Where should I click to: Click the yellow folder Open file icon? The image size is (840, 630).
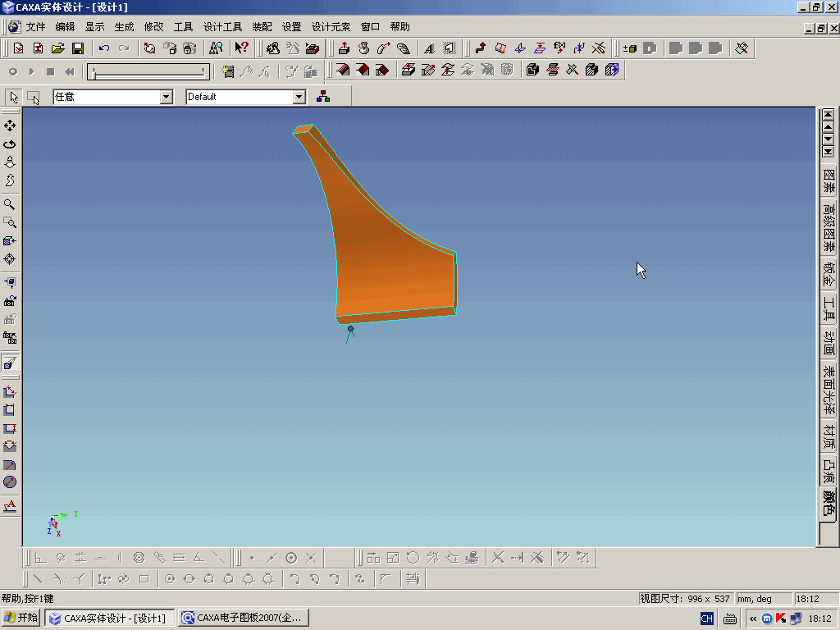click(58, 48)
